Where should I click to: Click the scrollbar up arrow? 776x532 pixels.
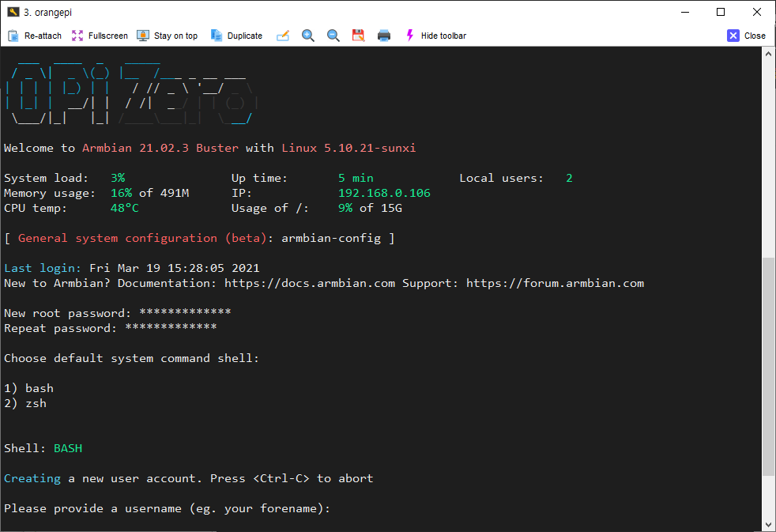pyautogui.click(x=768, y=54)
